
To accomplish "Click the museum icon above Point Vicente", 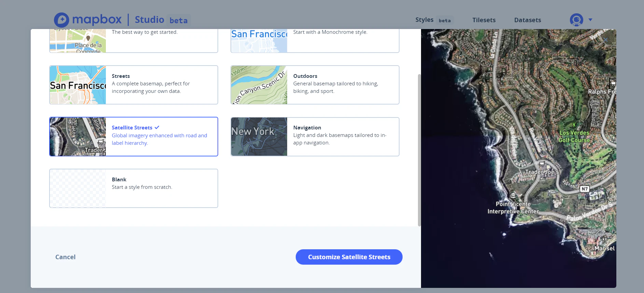I will [x=513, y=196].
